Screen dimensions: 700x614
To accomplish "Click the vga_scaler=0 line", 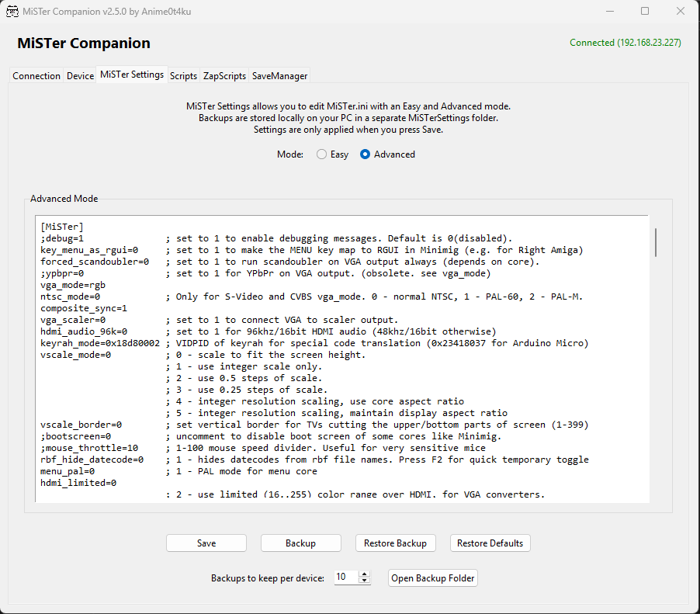I will tap(73, 320).
